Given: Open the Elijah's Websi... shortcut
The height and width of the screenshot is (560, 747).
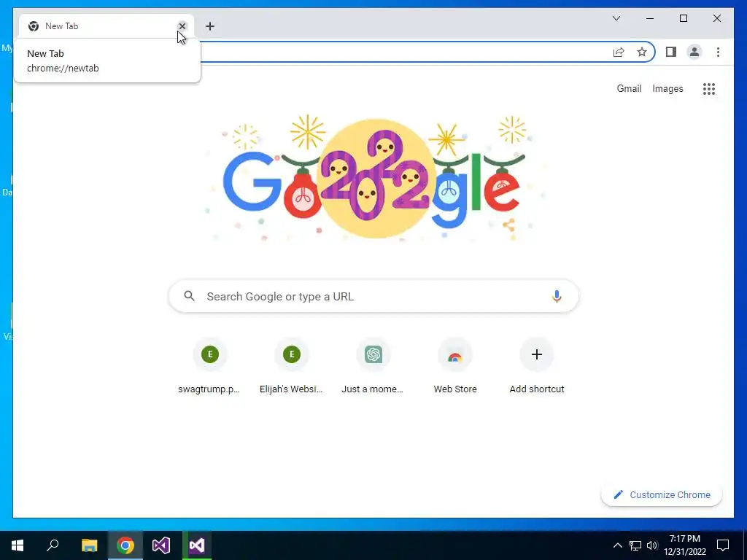Looking at the screenshot, I should pyautogui.click(x=292, y=367).
